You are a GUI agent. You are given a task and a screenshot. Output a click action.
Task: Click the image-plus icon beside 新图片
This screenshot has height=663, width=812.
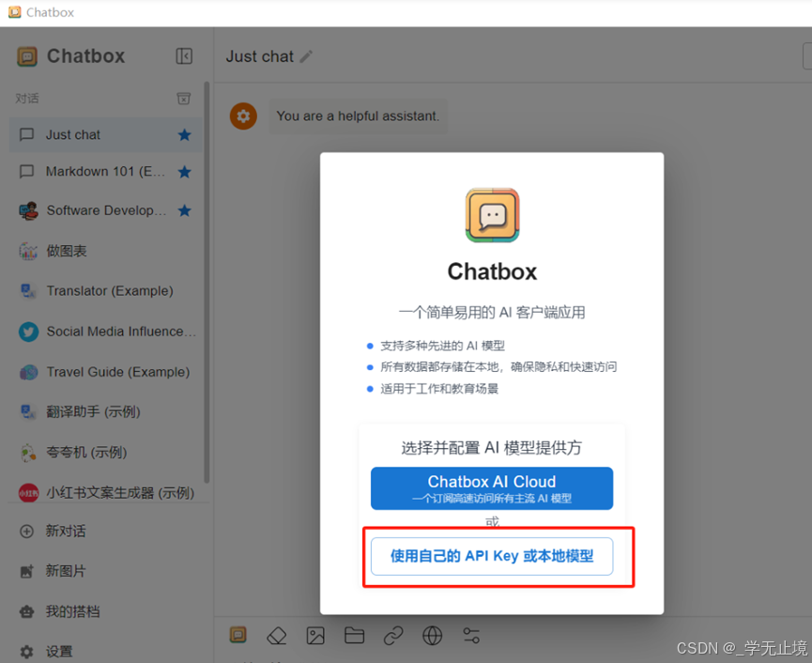pos(26,571)
